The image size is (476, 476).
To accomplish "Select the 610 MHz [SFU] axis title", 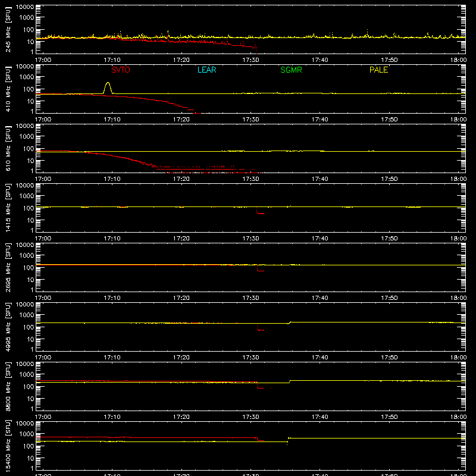I will pyautogui.click(x=8, y=148).
